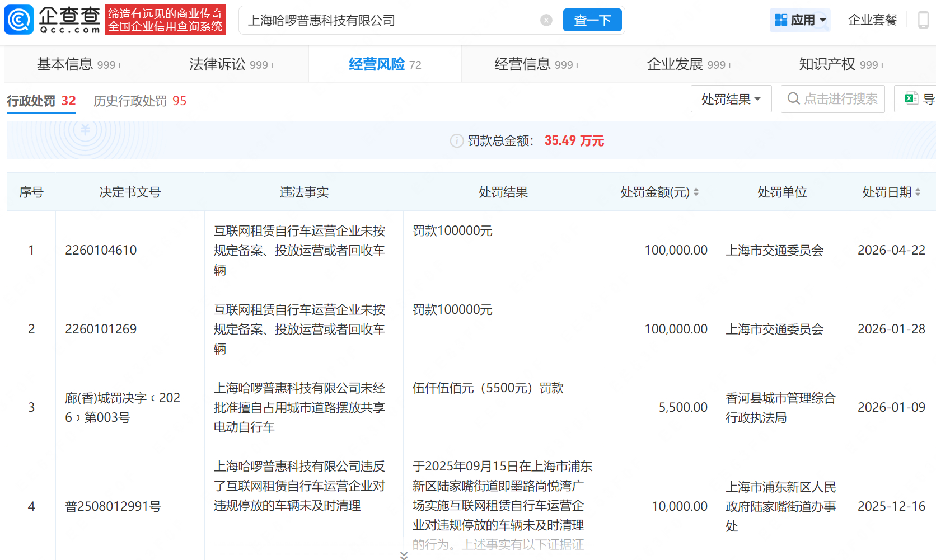The width and height of the screenshot is (936, 560).
Task: Toggle sorting on the 处罚金额(元) column
Action: pos(696,192)
